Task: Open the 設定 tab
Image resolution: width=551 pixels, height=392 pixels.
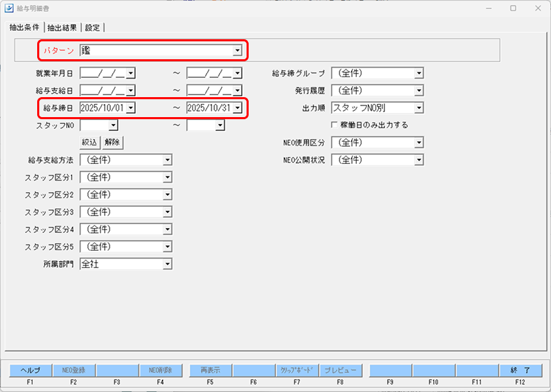Action: 92,28
